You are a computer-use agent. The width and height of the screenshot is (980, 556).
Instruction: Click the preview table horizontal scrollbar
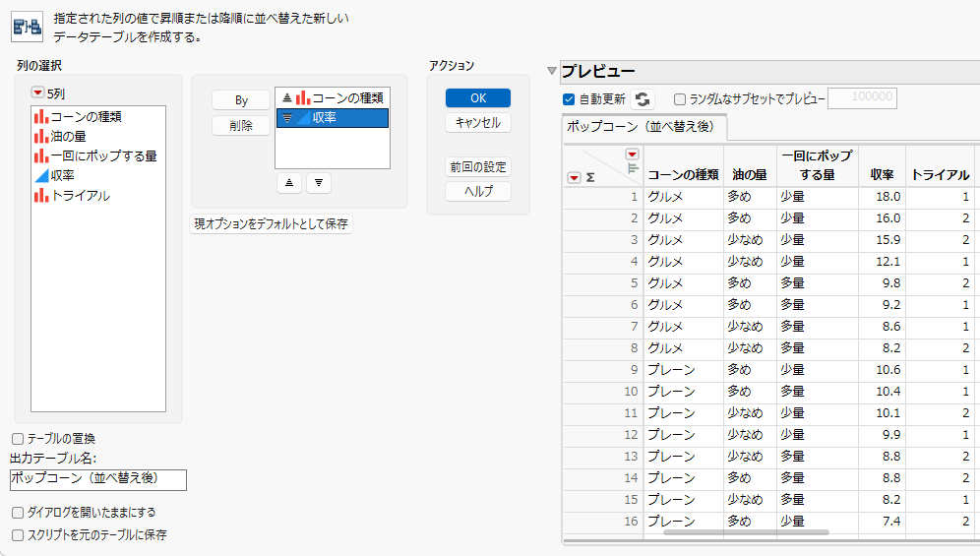tap(746, 532)
